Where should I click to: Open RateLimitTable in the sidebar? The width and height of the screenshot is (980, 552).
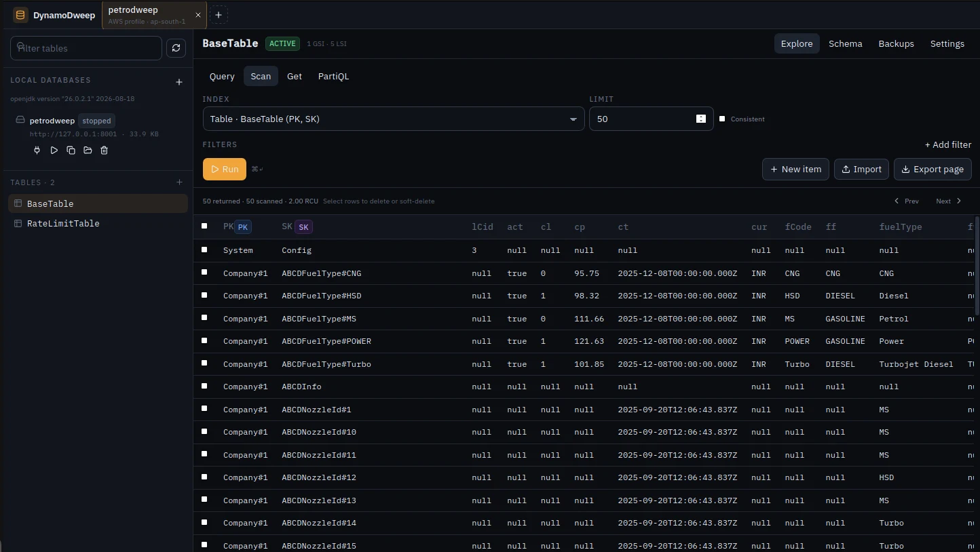[98, 223]
